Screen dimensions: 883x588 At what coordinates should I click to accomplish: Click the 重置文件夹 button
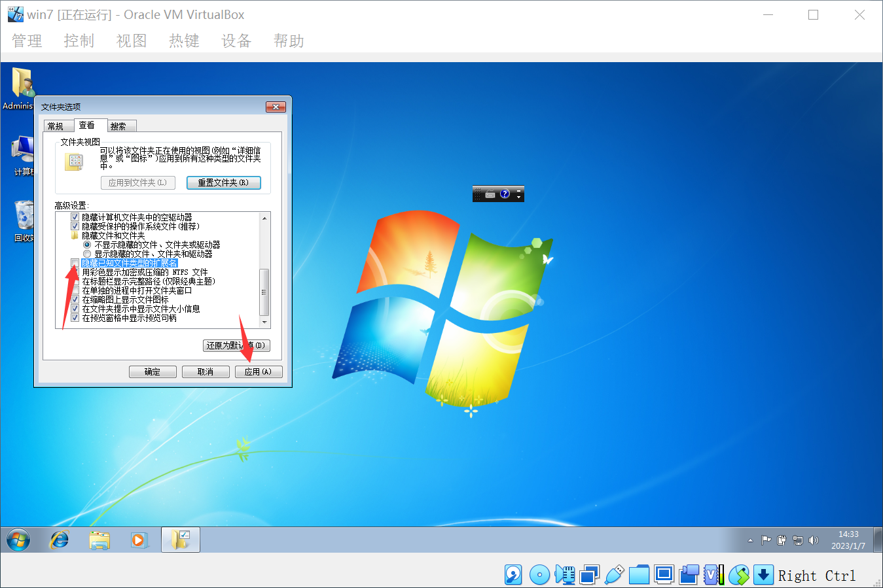click(224, 182)
